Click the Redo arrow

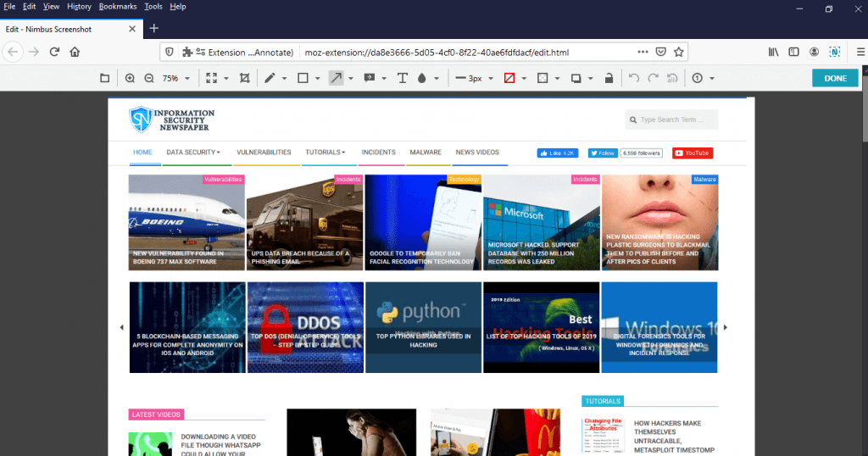click(x=654, y=78)
